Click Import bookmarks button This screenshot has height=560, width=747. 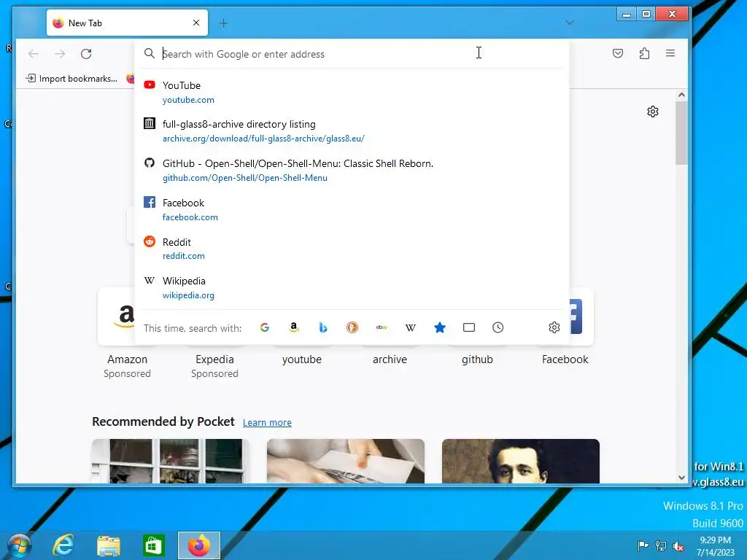click(x=71, y=79)
